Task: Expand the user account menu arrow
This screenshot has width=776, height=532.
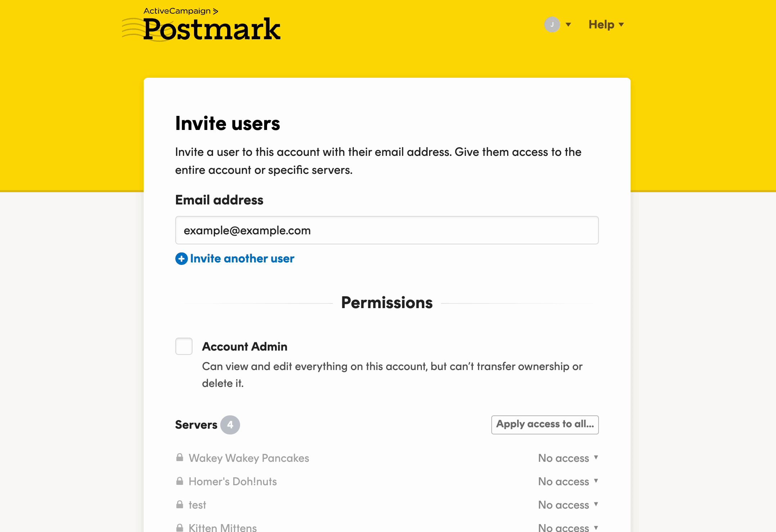Action: click(x=568, y=24)
